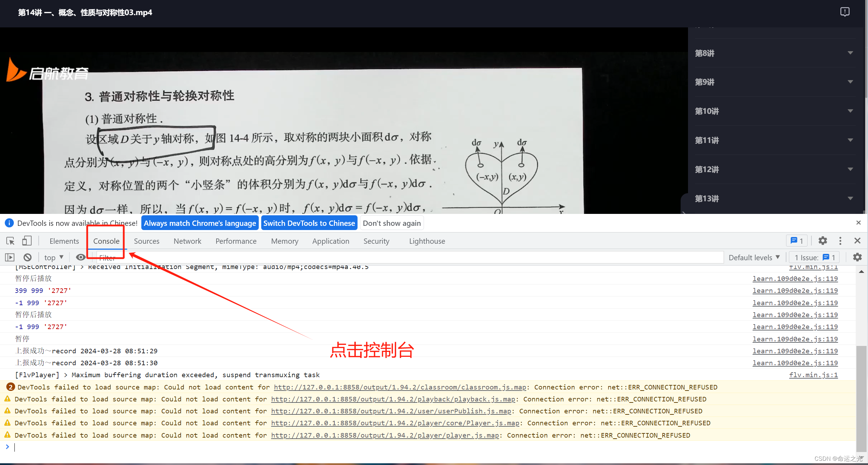This screenshot has width=868, height=465.
Task: Show the console sidebar panel icon
Action: click(x=10, y=257)
